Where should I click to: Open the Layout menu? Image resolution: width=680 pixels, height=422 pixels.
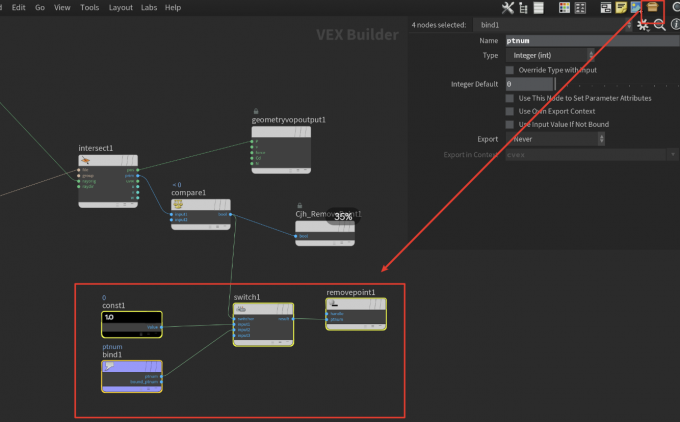point(120,7)
